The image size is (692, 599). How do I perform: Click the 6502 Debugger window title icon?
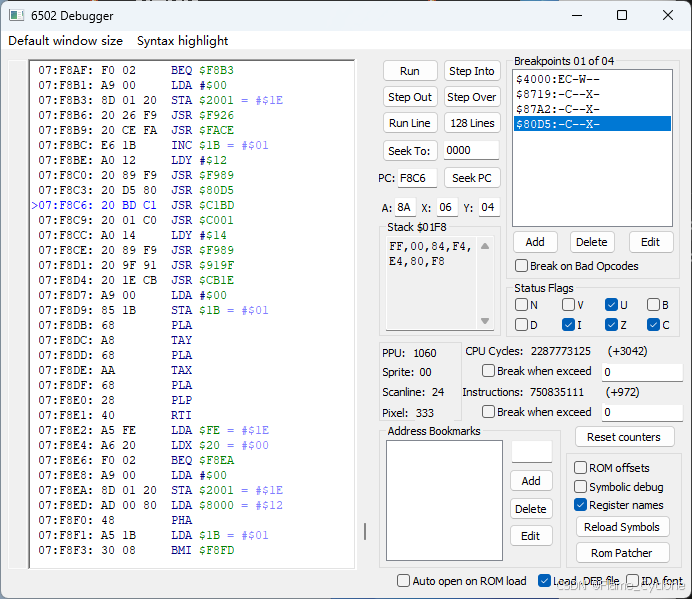(x=17, y=15)
